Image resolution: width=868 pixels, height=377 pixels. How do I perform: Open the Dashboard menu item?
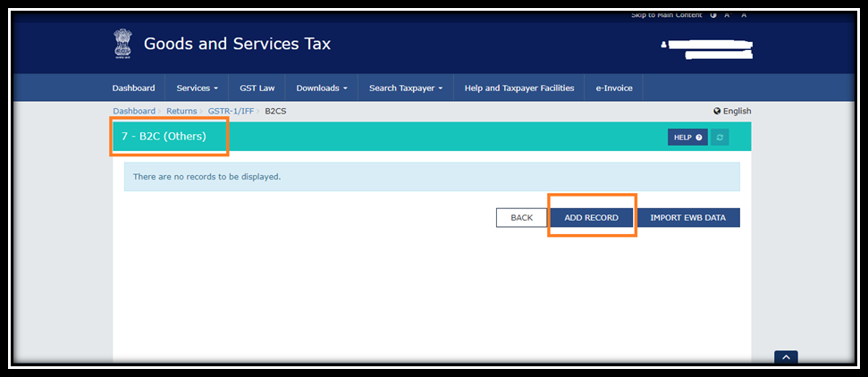pyautogui.click(x=133, y=88)
